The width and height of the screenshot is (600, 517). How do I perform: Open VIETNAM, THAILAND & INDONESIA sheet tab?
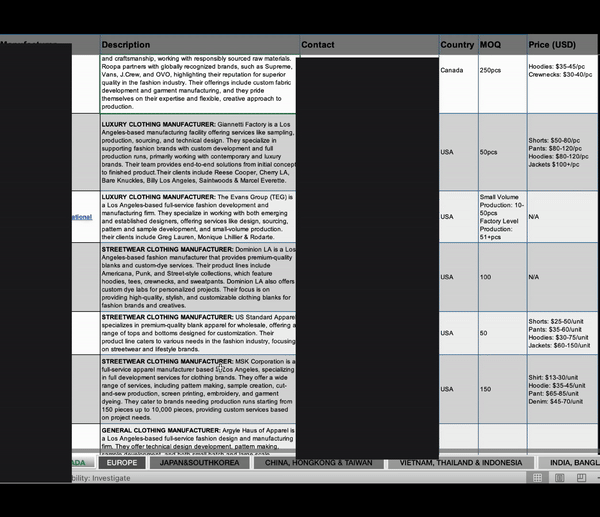(x=461, y=463)
